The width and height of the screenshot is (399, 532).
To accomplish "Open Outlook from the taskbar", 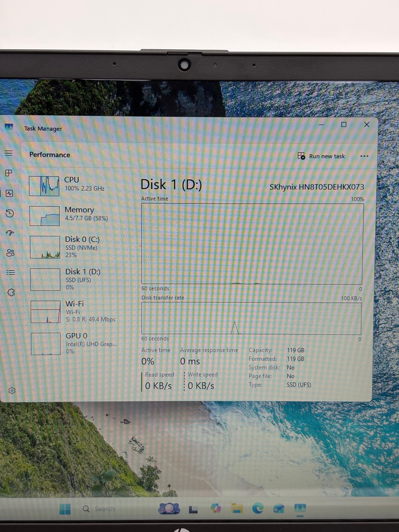I will click(279, 508).
